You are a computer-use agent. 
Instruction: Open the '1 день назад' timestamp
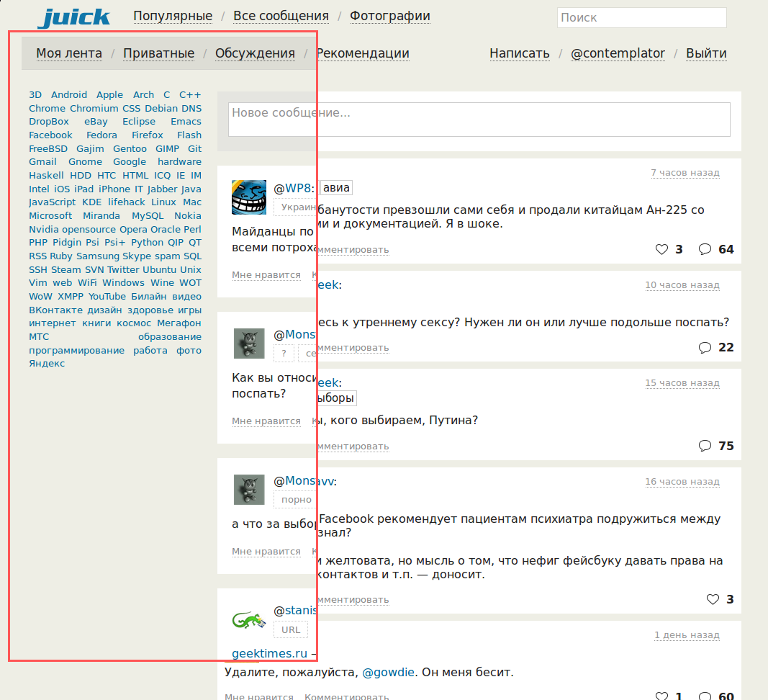click(687, 634)
